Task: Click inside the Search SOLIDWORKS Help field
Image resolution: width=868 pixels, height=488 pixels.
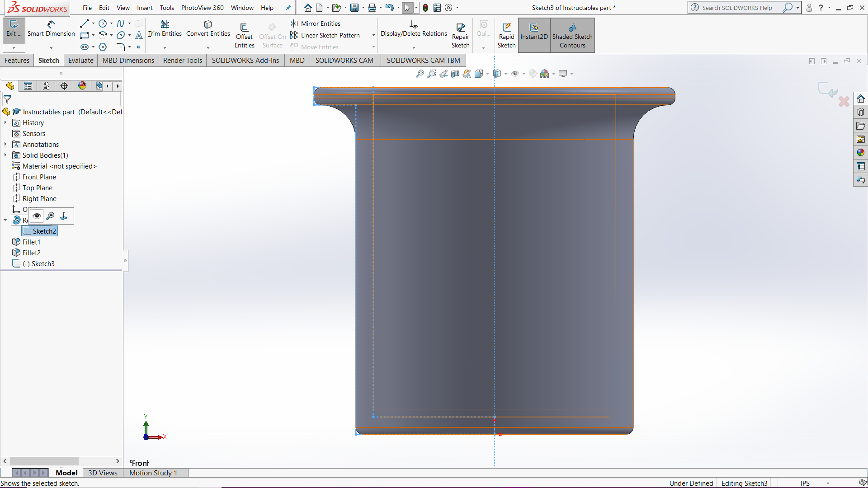Action: [x=737, y=8]
